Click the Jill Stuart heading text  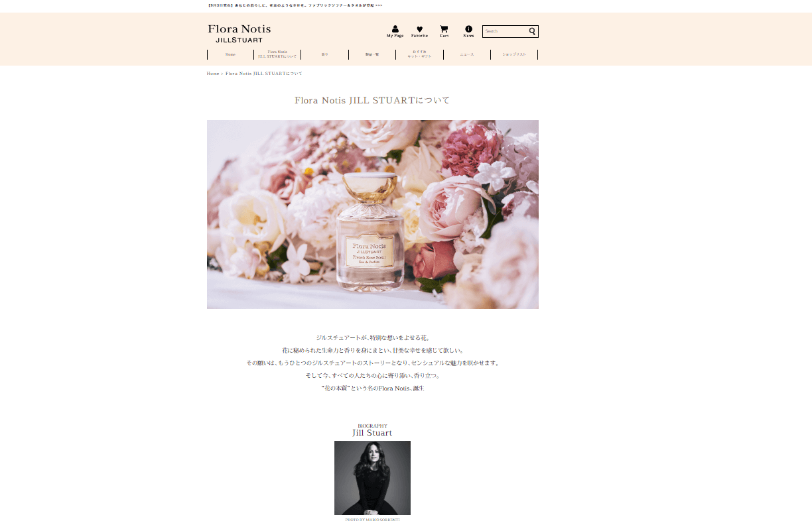372,433
